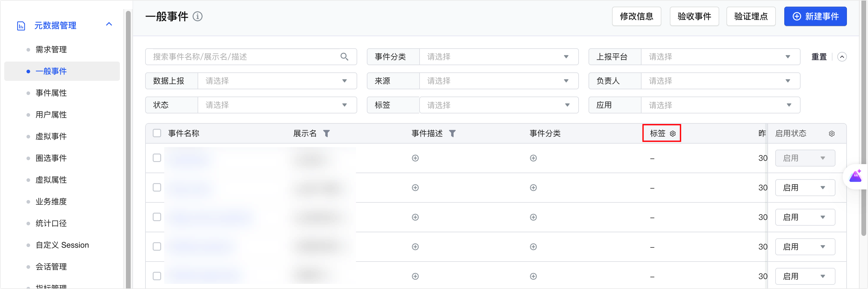Open fifth row 启用 status dropdown
This screenshot has height=289, width=868.
[805, 276]
